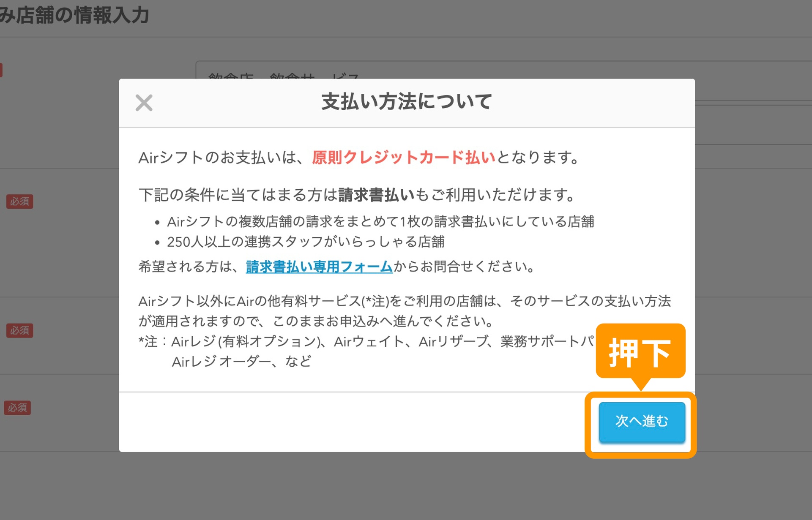Click the bullet about Airシフトの複数店舗の請求
The image size is (812, 520).
click(380, 222)
